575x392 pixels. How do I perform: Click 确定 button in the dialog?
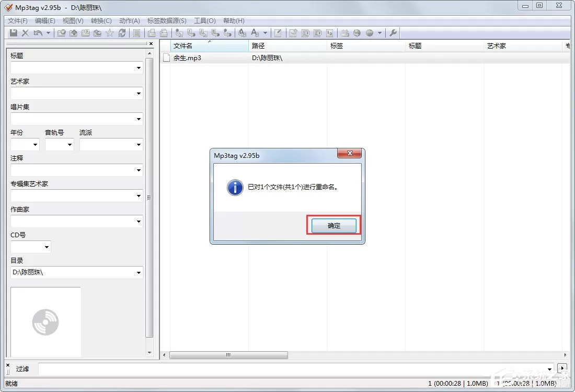coord(333,225)
